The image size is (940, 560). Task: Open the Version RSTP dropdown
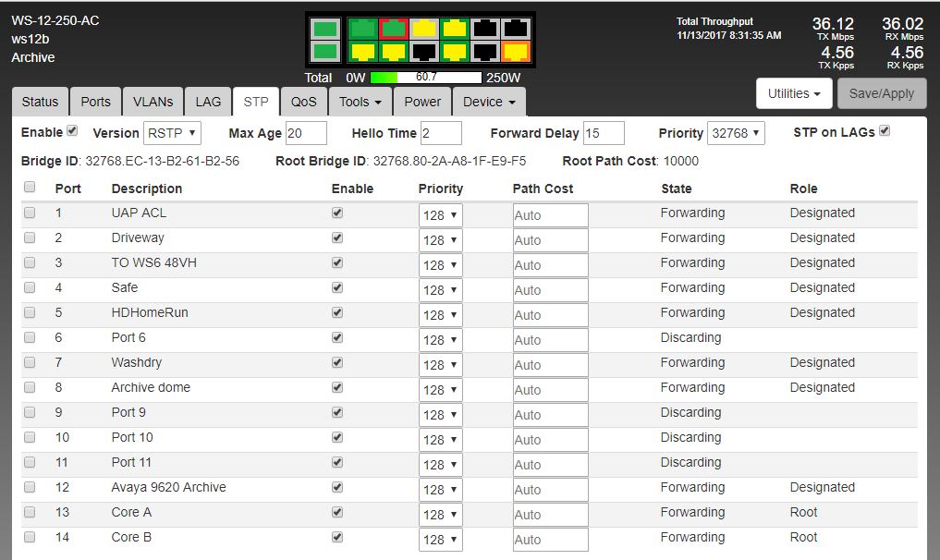[x=172, y=133]
